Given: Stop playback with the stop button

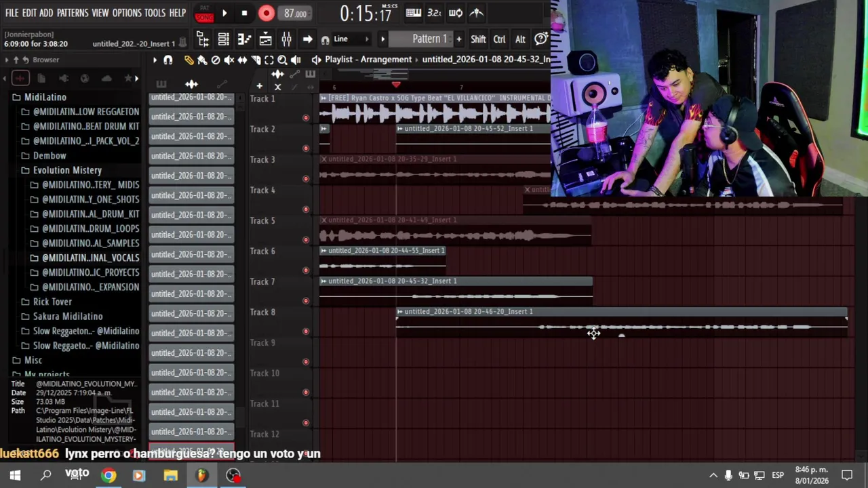Looking at the screenshot, I should (x=244, y=13).
